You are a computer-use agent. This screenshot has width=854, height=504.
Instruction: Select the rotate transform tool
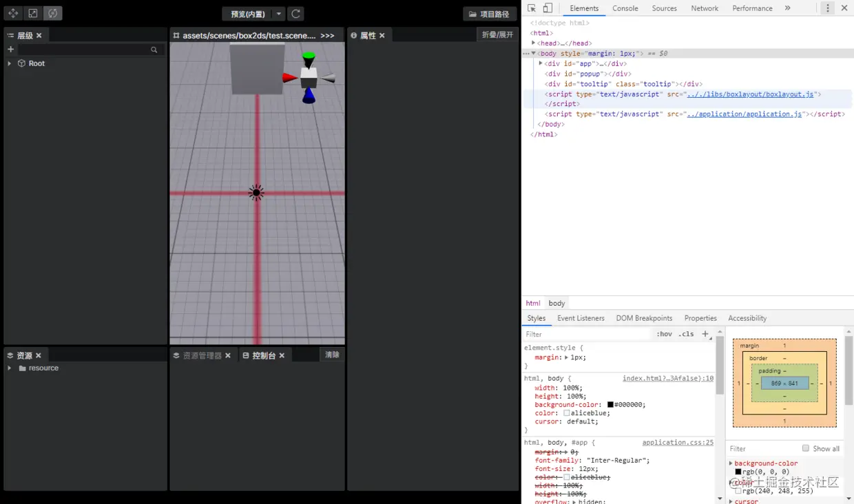point(53,14)
